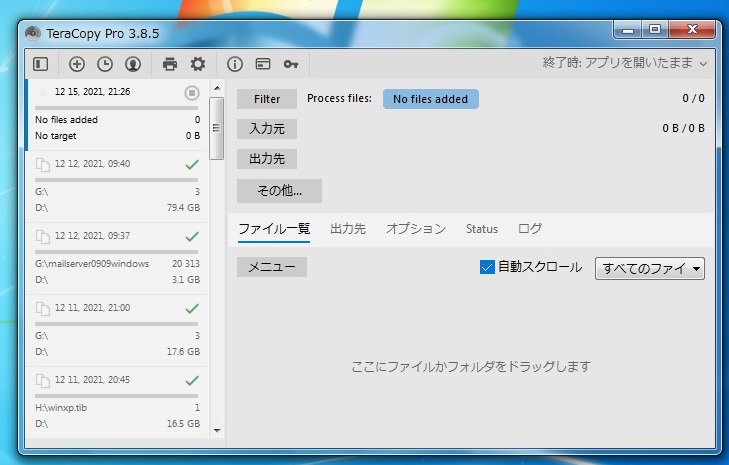Click the Process files: label
This screenshot has height=465, width=729.
coord(339,98)
